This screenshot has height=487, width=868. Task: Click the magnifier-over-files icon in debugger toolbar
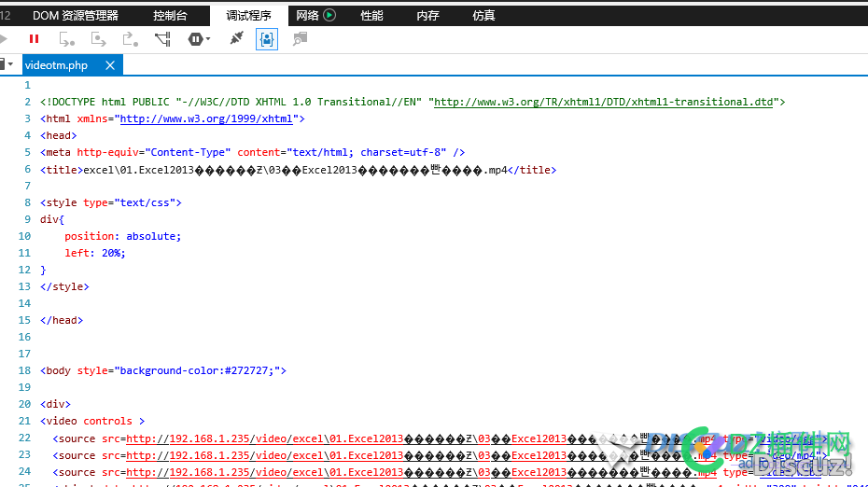click(300, 39)
